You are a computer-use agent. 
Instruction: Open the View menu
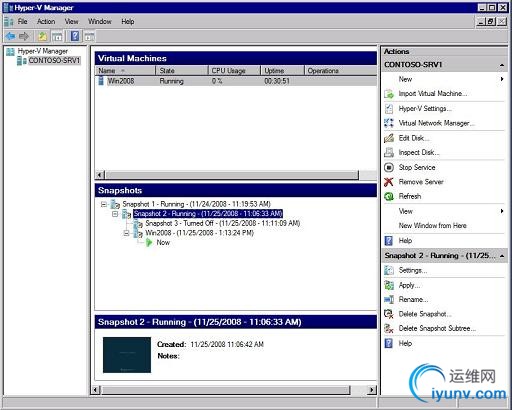71,22
